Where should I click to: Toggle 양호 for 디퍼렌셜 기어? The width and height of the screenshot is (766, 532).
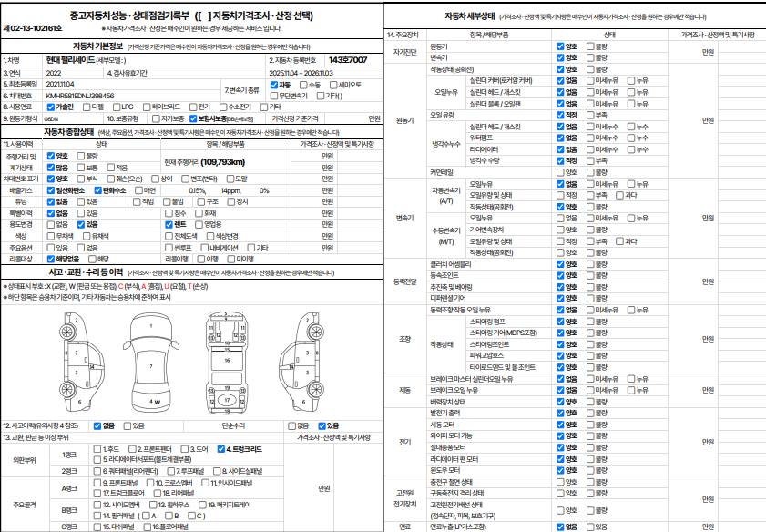click(x=560, y=299)
